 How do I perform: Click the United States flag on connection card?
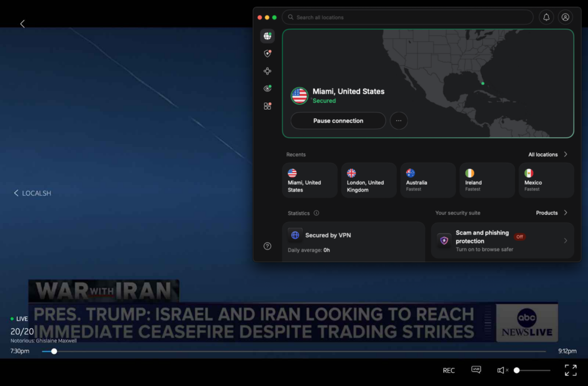tap(299, 95)
